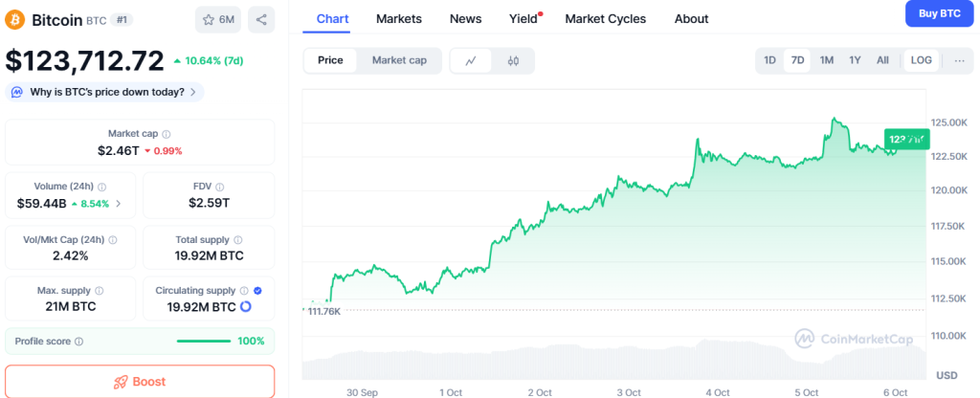Click the share icon button
Viewport: 980px width, 398px height.
pyautogui.click(x=261, y=19)
